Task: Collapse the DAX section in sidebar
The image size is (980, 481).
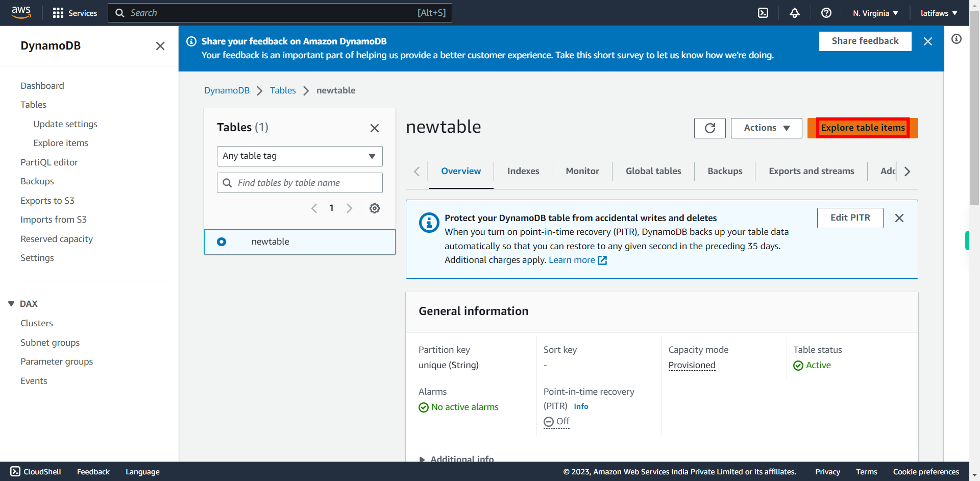Action: pyautogui.click(x=11, y=304)
